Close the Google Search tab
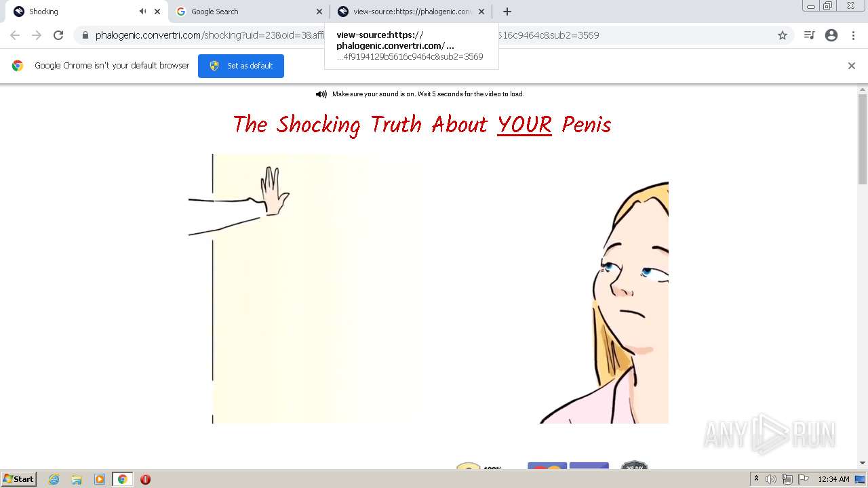Screen dimensions: 868x488 [319, 12]
